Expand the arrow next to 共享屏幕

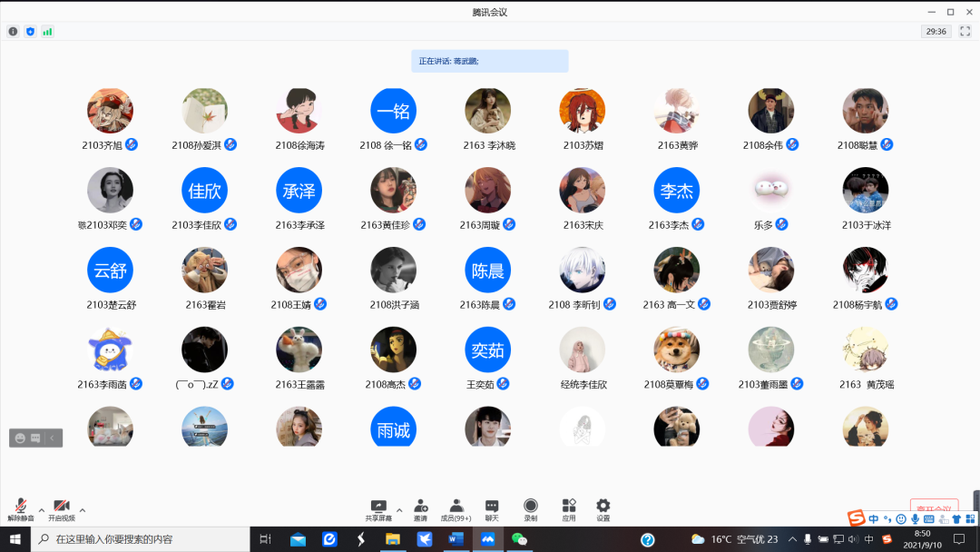click(399, 510)
